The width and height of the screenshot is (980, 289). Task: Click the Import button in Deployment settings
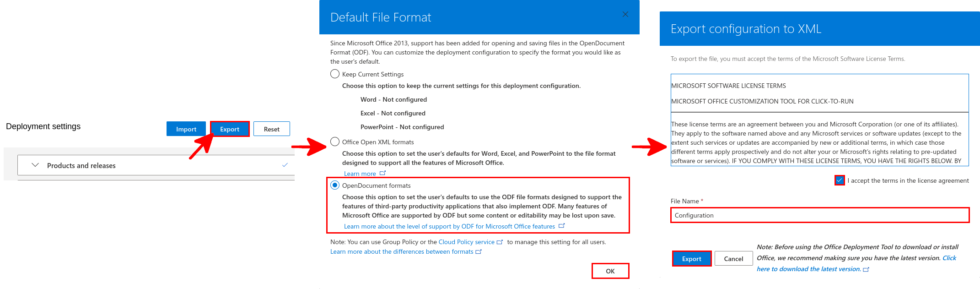pos(186,129)
